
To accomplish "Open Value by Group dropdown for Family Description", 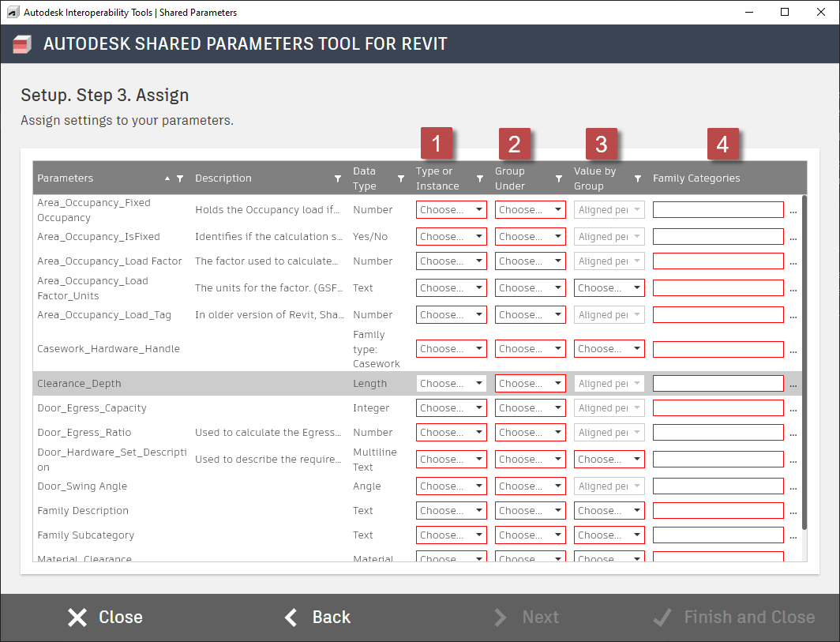I will 609,511.
